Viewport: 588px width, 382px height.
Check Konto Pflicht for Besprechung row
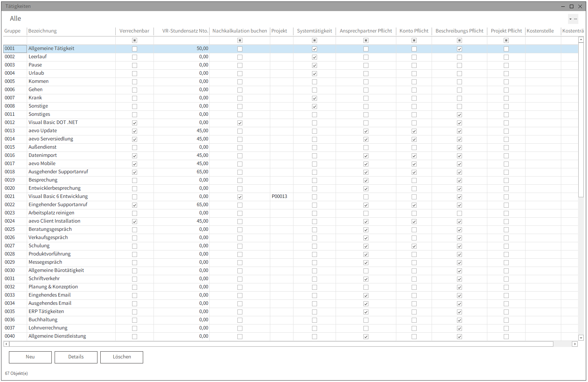tap(414, 180)
